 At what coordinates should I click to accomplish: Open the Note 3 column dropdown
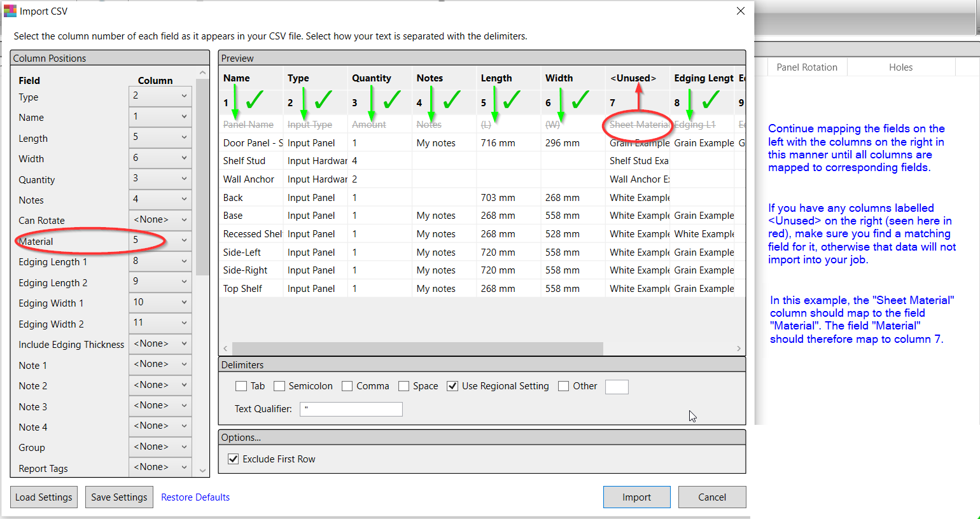pyautogui.click(x=160, y=406)
